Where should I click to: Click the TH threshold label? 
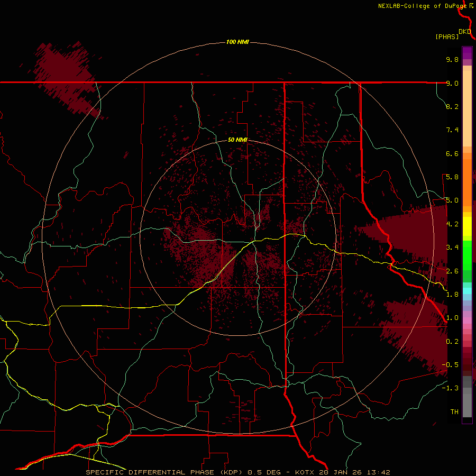point(454,412)
